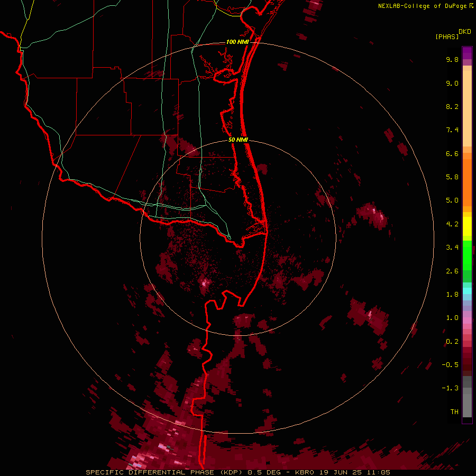476x476 pixels.
Task: Click the 50 NMI range ring label
Action: click(238, 140)
